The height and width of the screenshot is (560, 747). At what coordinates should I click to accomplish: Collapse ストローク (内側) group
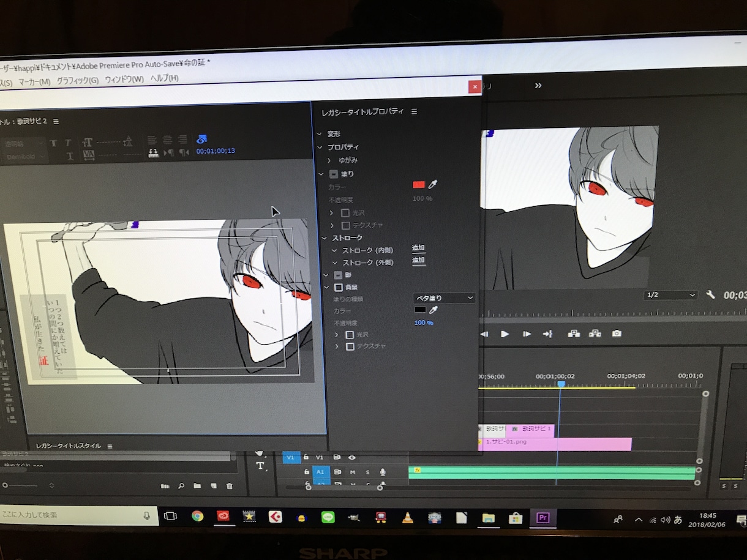click(x=334, y=250)
